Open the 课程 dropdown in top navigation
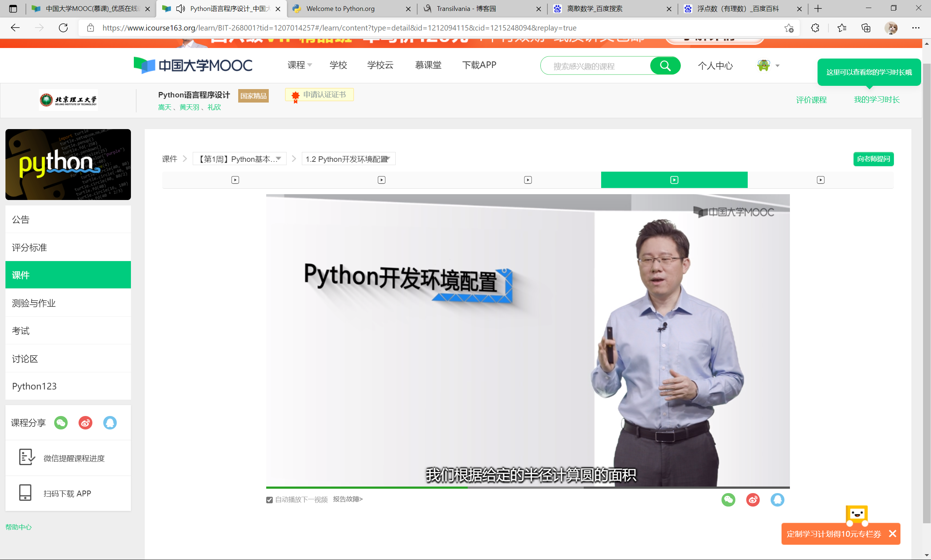The height and width of the screenshot is (560, 931). [x=299, y=65]
